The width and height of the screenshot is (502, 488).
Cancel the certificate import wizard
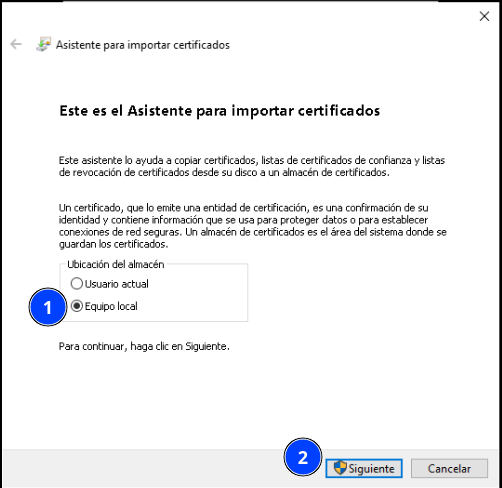click(449, 468)
